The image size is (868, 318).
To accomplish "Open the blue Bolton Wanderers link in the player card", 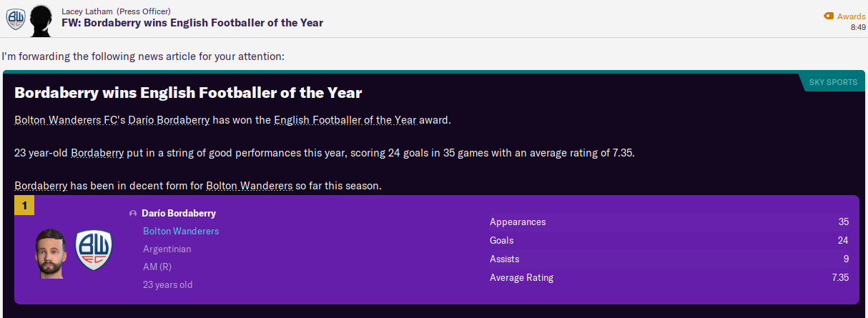I will (181, 232).
